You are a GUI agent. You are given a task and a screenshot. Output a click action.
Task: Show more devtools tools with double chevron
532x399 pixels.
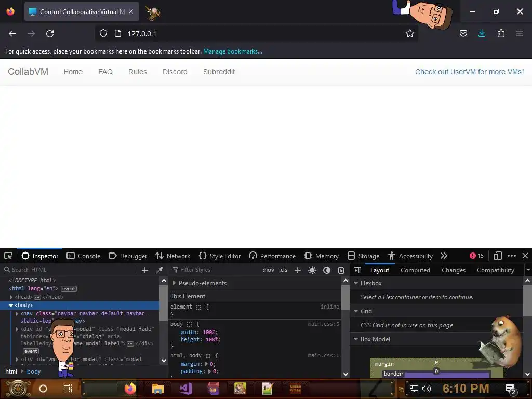[444, 256]
